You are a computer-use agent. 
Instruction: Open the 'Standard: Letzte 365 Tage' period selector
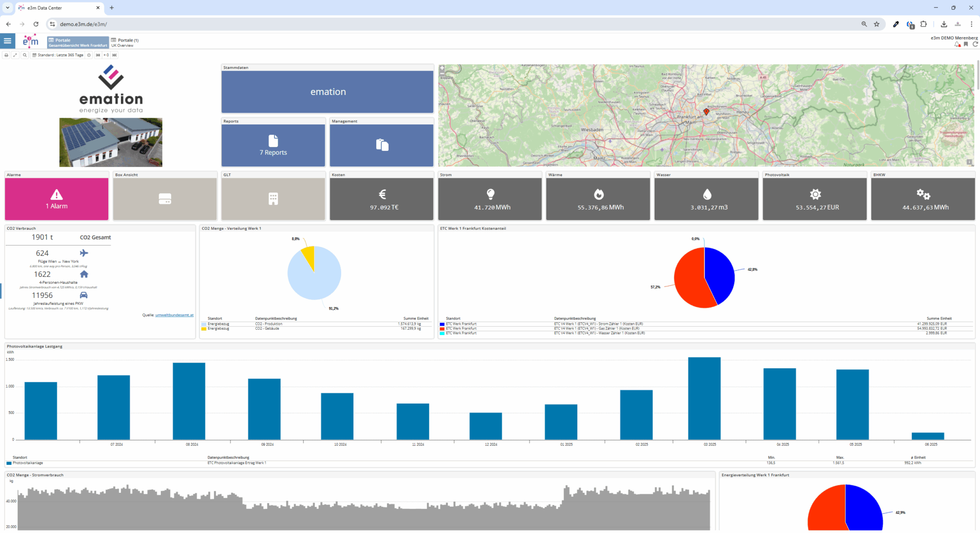coord(58,55)
